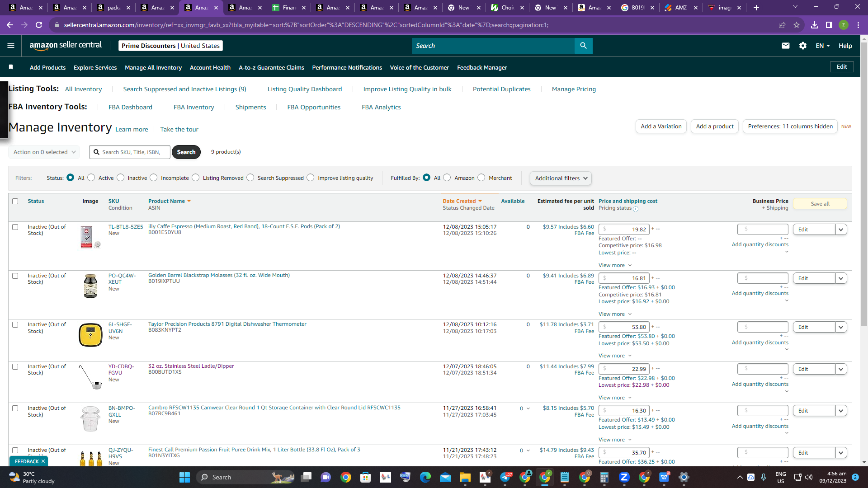Select Fulfilled By Amazon radio button
This screenshot has width=868, height=488.
coord(447,178)
